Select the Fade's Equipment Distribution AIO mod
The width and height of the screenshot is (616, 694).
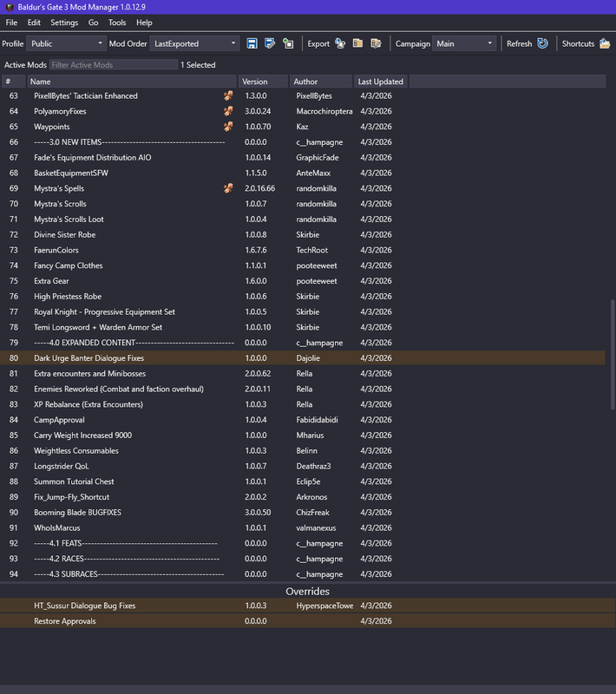[x=303, y=158]
